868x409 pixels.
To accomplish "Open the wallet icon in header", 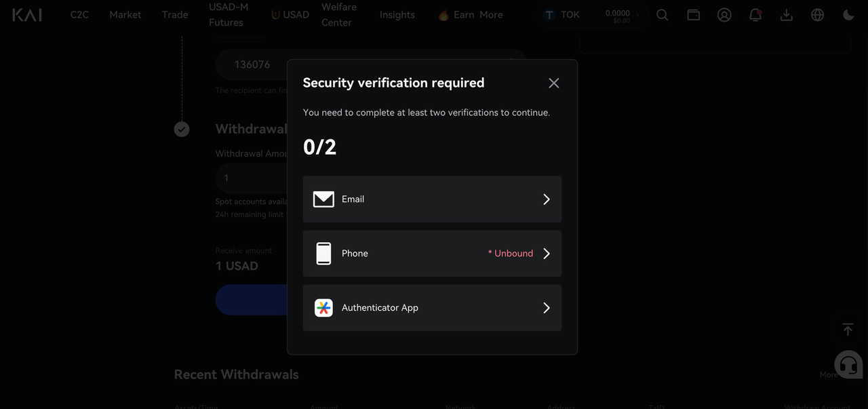I will click(693, 15).
